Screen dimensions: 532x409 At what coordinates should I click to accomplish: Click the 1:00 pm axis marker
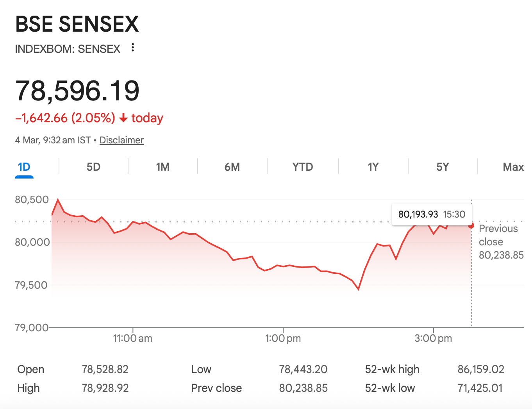283,338
